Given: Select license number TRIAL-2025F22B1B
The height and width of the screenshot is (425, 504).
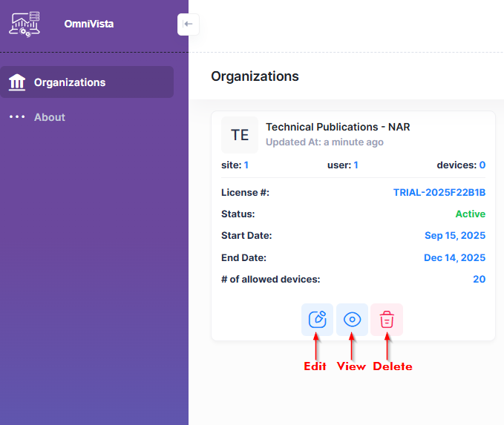Looking at the screenshot, I should (x=439, y=192).
